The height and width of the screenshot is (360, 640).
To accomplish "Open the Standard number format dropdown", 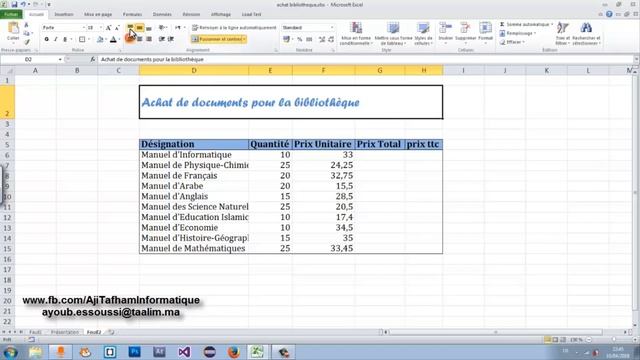I will (332, 27).
